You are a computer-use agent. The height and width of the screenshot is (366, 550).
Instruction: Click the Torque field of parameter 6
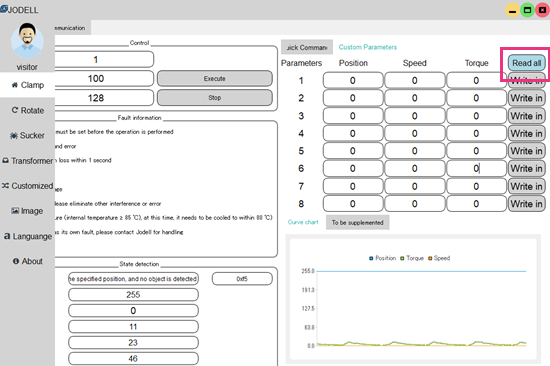tap(476, 168)
